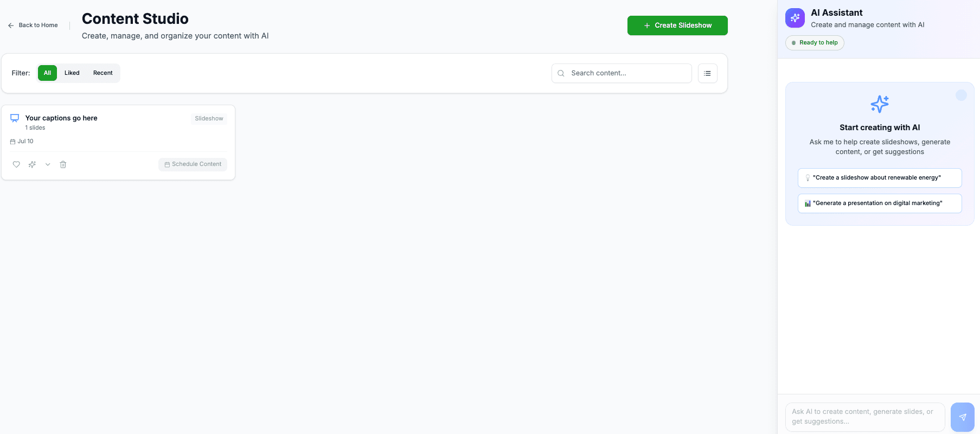Click the AI Assistant purple logo icon
This screenshot has height=434, width=980.
click(x=795, y=18)
